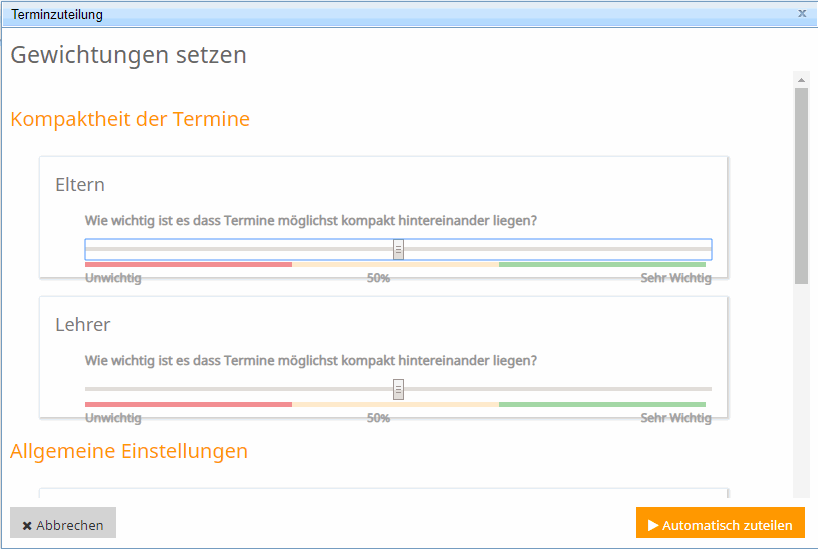
Task: Click the question text in Eltern card
Action: pos(311,221)
